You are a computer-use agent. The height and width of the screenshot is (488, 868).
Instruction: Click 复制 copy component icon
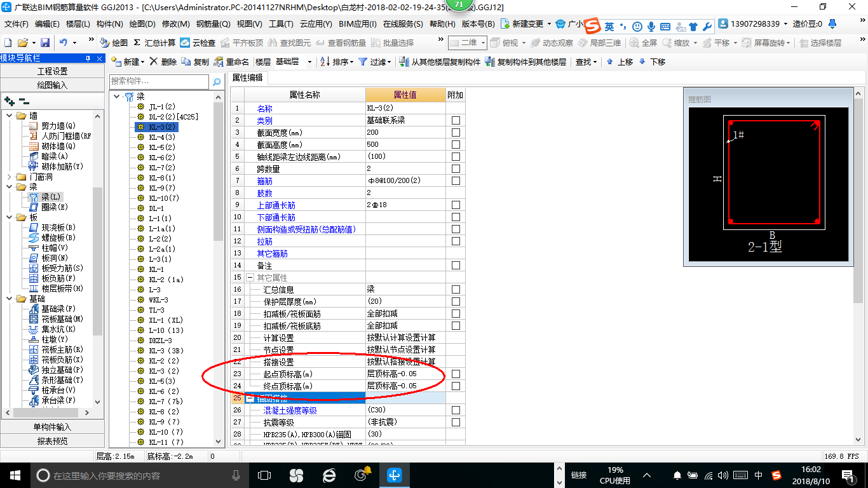pos(195,62)
